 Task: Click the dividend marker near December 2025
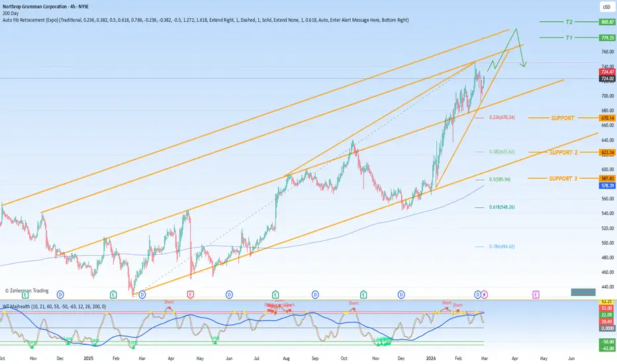[x=401, y=295]
